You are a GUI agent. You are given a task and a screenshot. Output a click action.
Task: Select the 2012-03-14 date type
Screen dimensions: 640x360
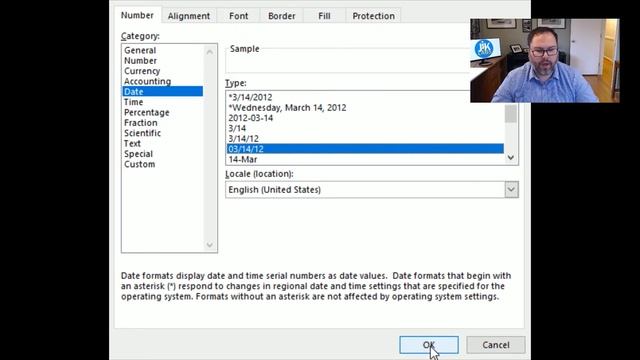click(x=365, y=118)
